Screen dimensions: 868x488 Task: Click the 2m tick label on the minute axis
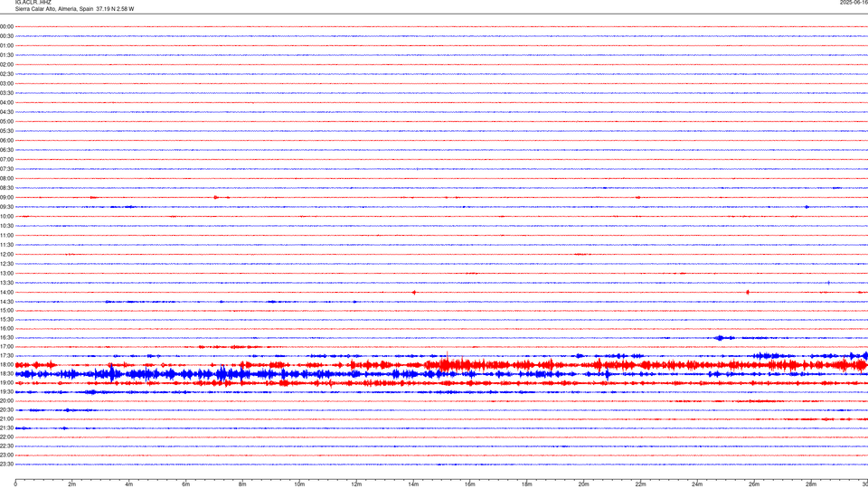click(72, 484)
